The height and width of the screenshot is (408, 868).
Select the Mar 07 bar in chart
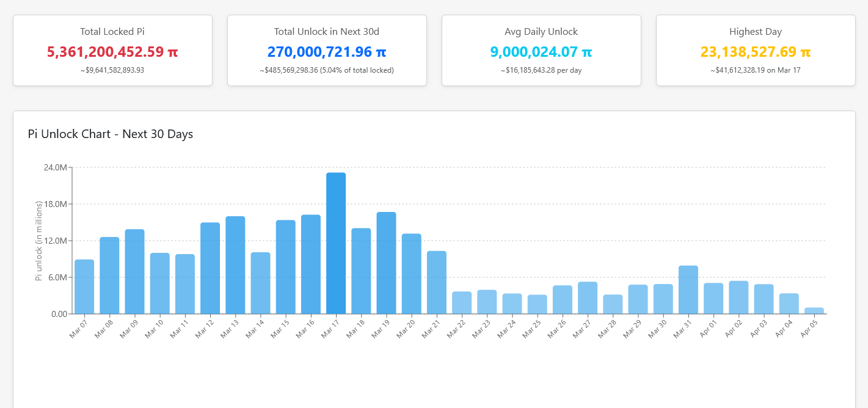(x=84, y=286)
